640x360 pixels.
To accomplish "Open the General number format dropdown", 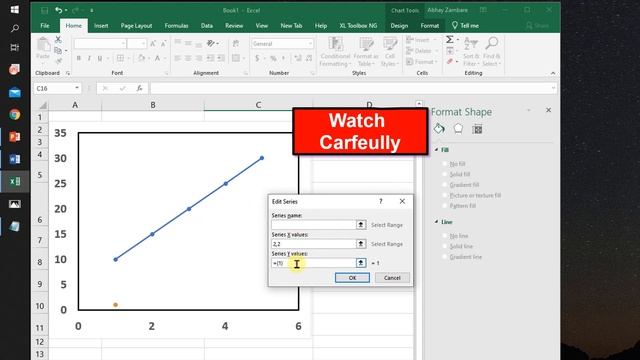I will [310, 44].
